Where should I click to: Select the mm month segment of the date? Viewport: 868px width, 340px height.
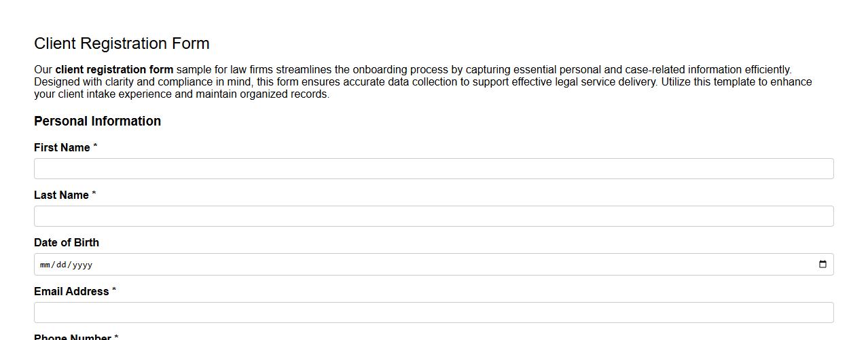[x=46, y=265]
